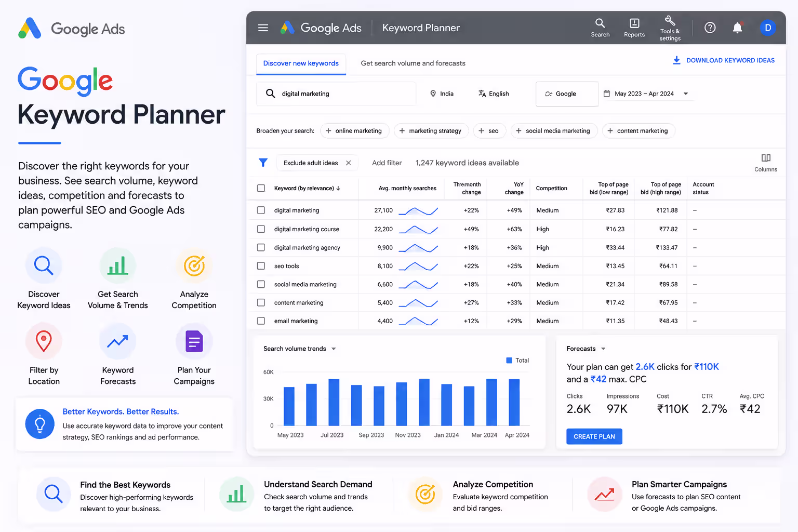Open the account avatar labeled D

coord(768,28)
